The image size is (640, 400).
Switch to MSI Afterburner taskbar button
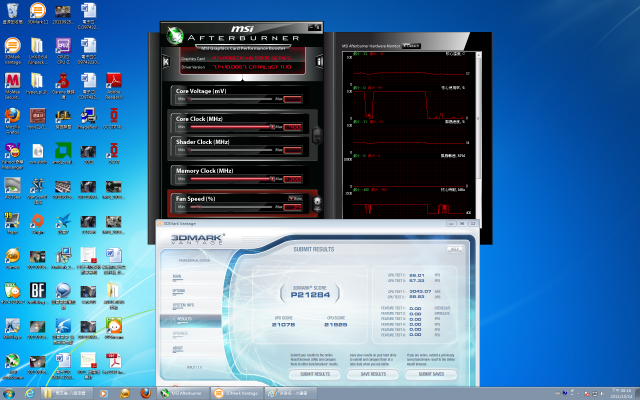tap(183, 393)
